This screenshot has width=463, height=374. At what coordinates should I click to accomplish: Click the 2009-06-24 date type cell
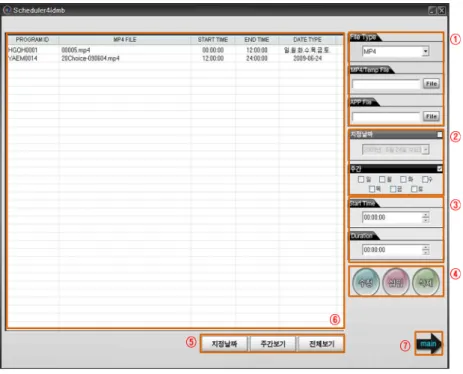coord(307,58)
